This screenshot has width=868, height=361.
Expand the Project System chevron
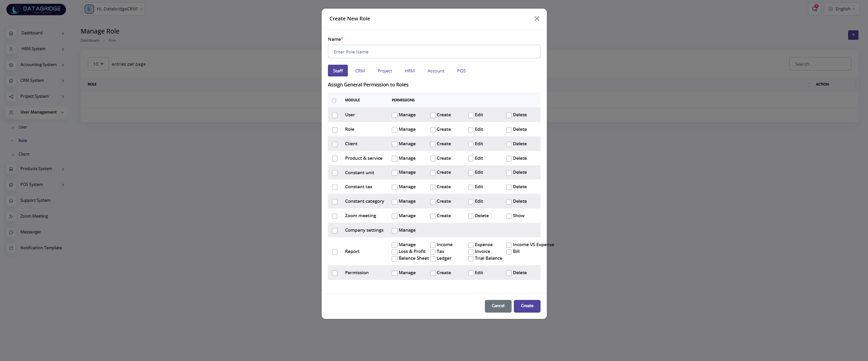63,97
